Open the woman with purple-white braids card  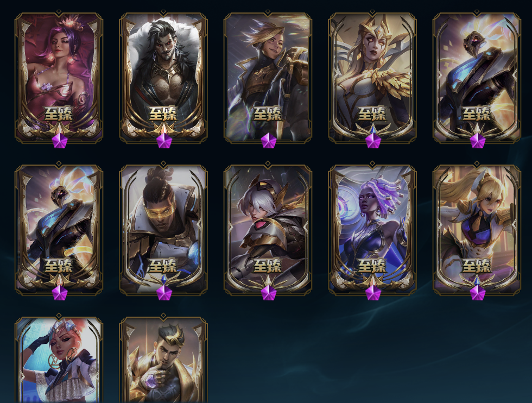tap(372, 230)
